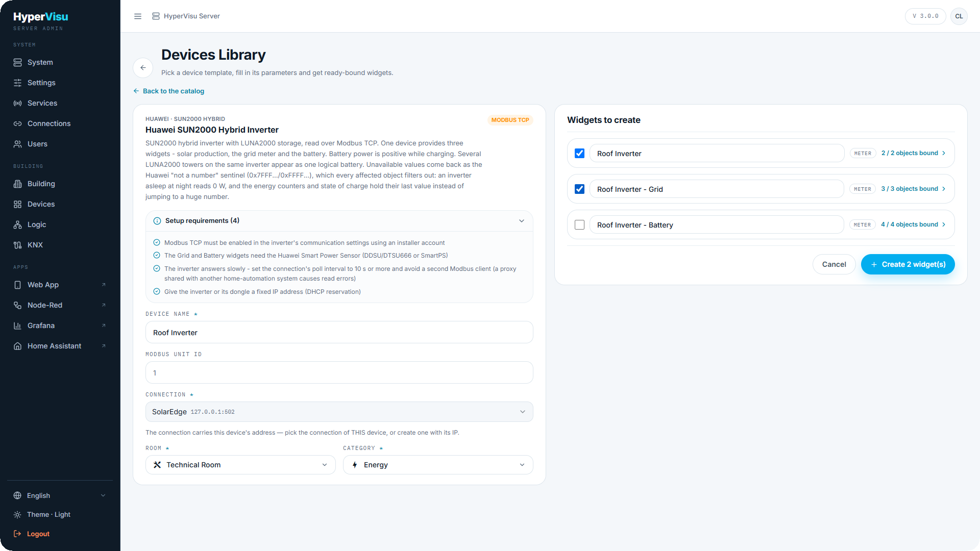Viewport: 980px width, 551px height.
Task: Toggle the hamburger menu icon
Action: coord(138,16)
